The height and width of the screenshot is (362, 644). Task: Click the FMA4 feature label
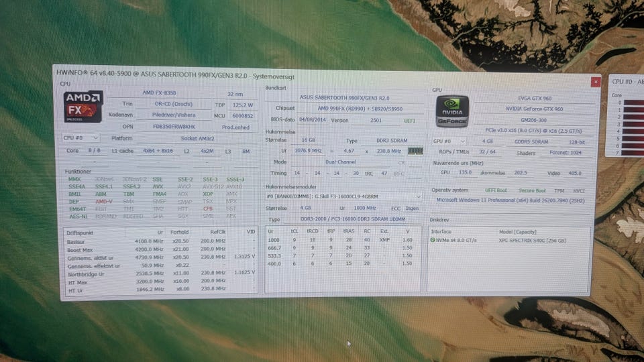click(160, 194)
